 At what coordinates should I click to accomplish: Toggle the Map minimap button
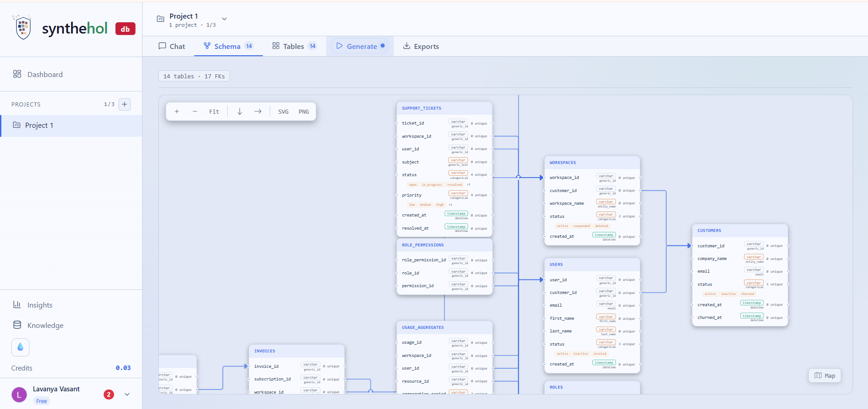(x=825, y=375)
